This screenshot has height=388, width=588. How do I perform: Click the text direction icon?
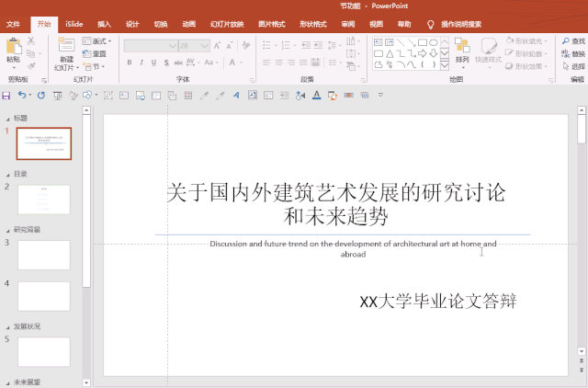point(351,40)
